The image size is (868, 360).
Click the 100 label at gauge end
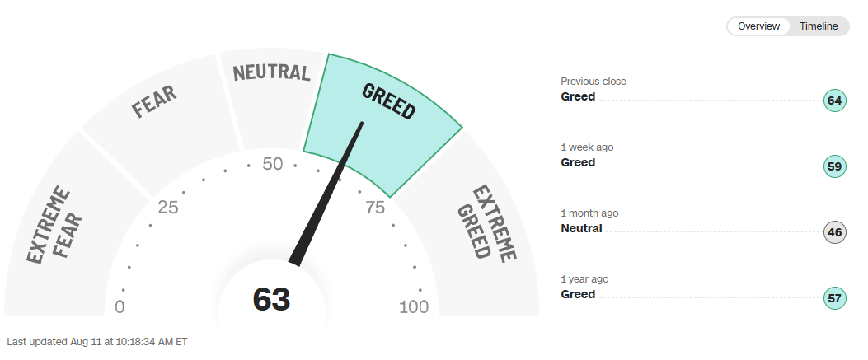414,307
